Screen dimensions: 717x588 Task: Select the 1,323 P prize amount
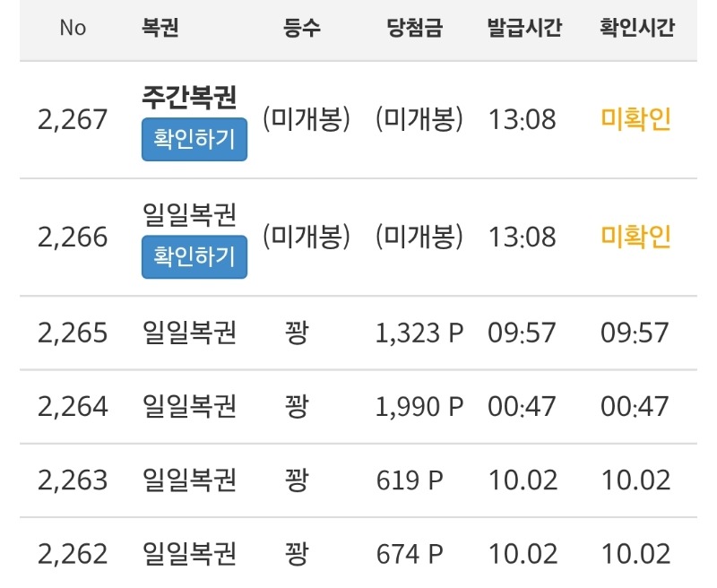pos(419,333)
